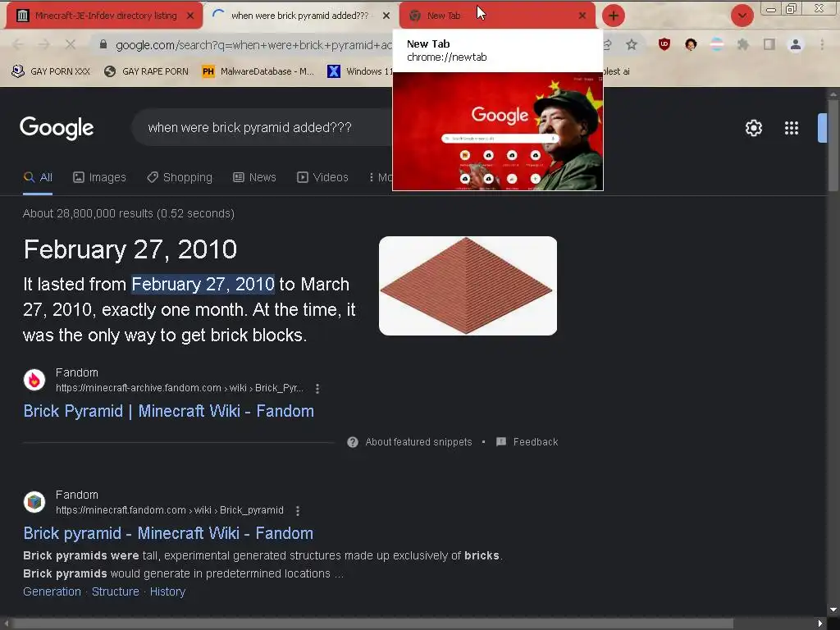840x630 pixels.
Task: Open Brick Pyramid Minecraft Wiki featured link
Action: tap(169, 411)
